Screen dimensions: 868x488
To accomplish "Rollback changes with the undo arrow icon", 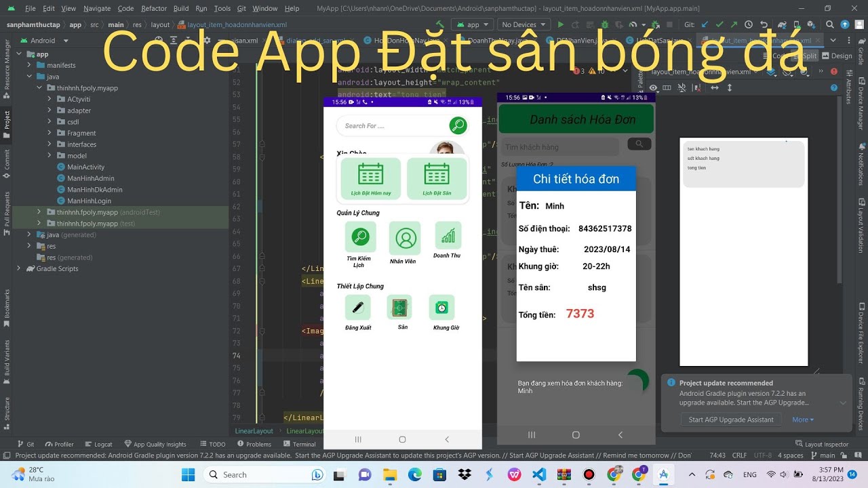I will coord(764,24).
